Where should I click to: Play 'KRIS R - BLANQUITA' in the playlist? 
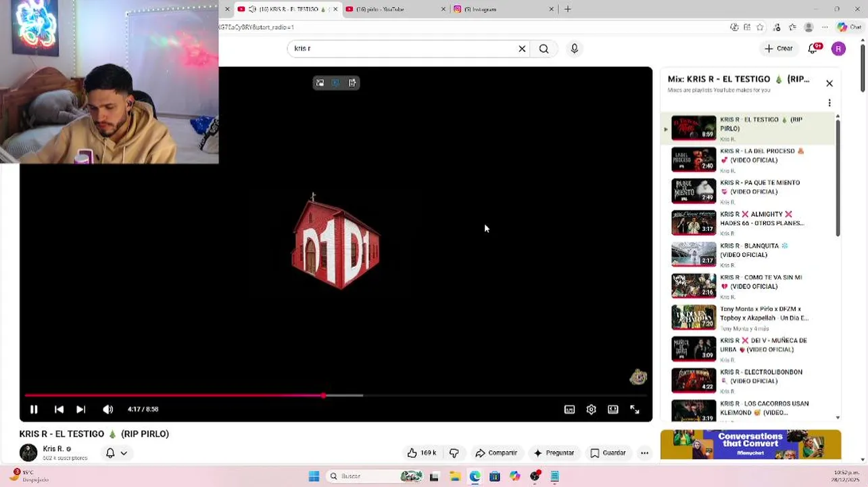749,254
